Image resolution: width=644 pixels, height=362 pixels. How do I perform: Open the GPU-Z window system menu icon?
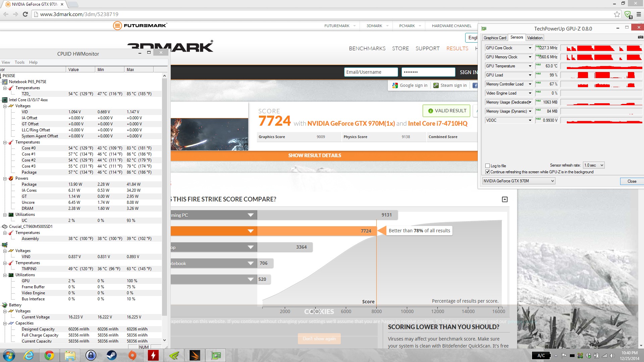click(484, 28)
